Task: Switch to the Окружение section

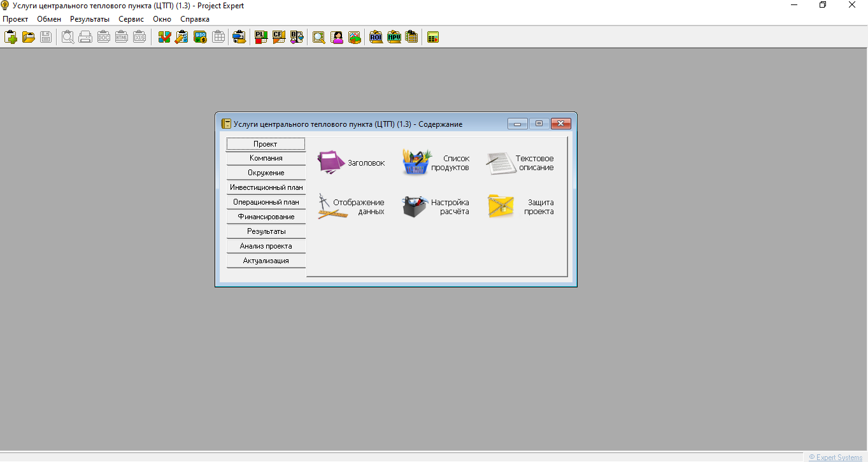Action: 266,173
